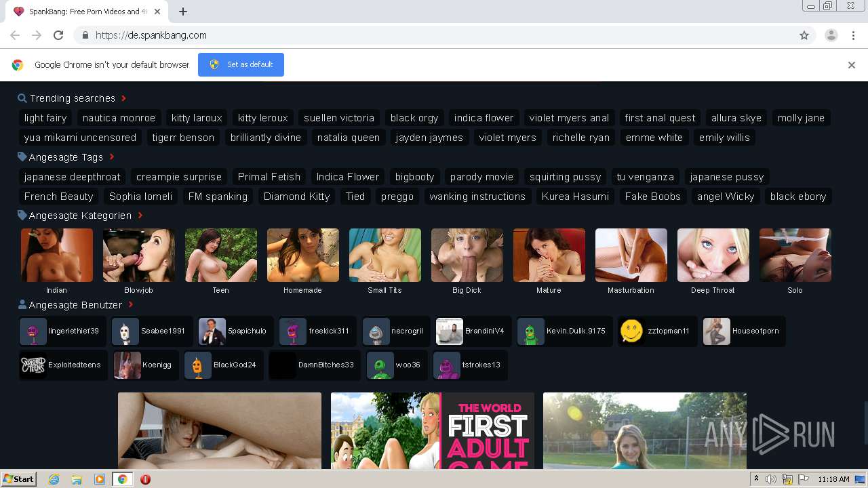The width and height of the screenshot is (868, 488).
Task: Open the 'nautica monroe' trending search
Action: pyautogui.click(x=119, y=118)
